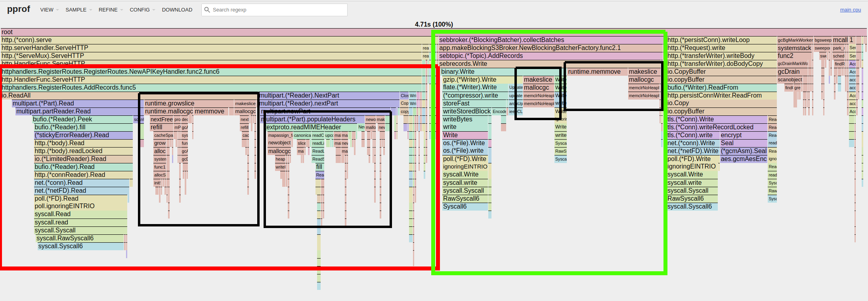Select systemstack frame
The width and height of the screenshot is (868, 301).
click(x=795, y=48)
